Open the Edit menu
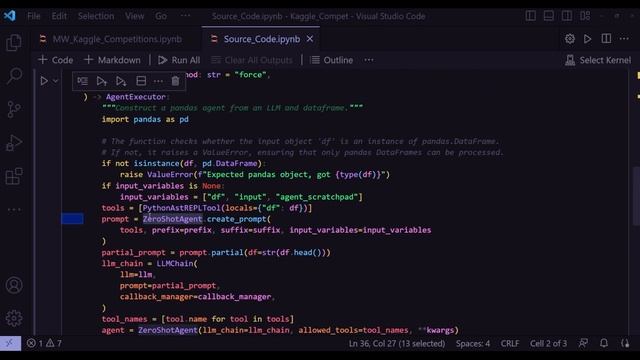 coord(59,16)
